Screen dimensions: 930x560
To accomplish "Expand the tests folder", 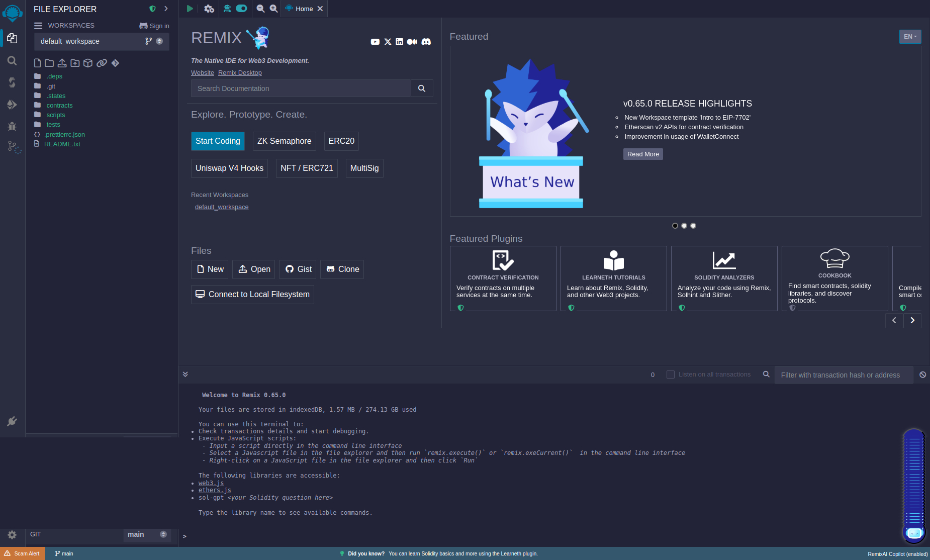I will [53, 125].
